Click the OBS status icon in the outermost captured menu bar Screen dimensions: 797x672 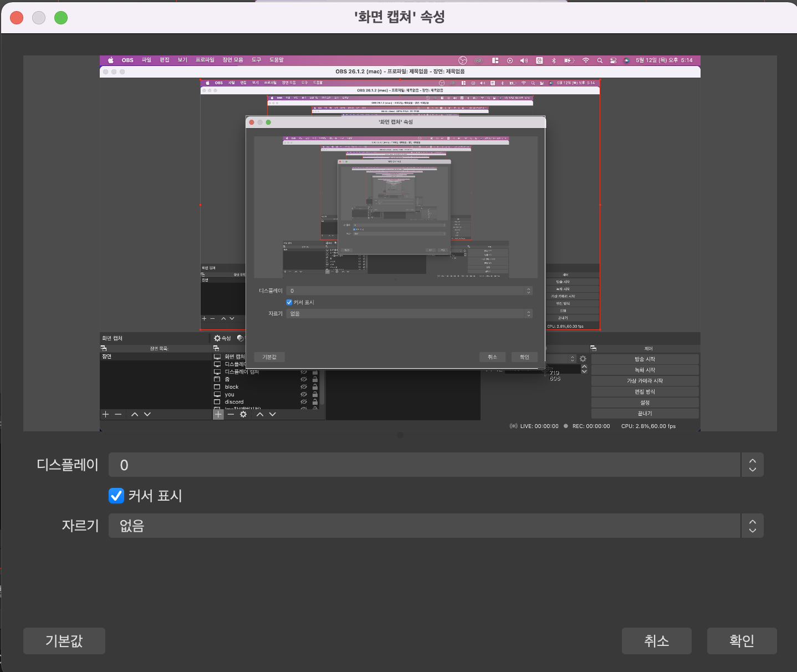[x=463, y=60]
